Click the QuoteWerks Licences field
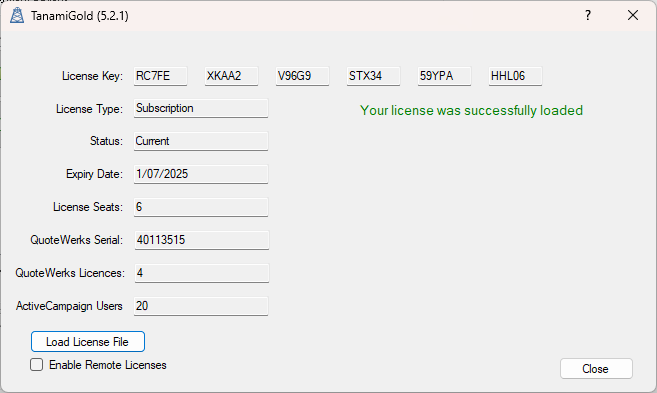This screenshot has width=657, height=393. click(x=202, y=273)
